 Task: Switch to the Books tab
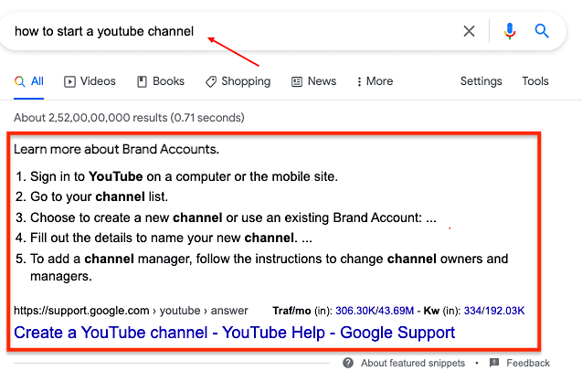pos(161,81)
